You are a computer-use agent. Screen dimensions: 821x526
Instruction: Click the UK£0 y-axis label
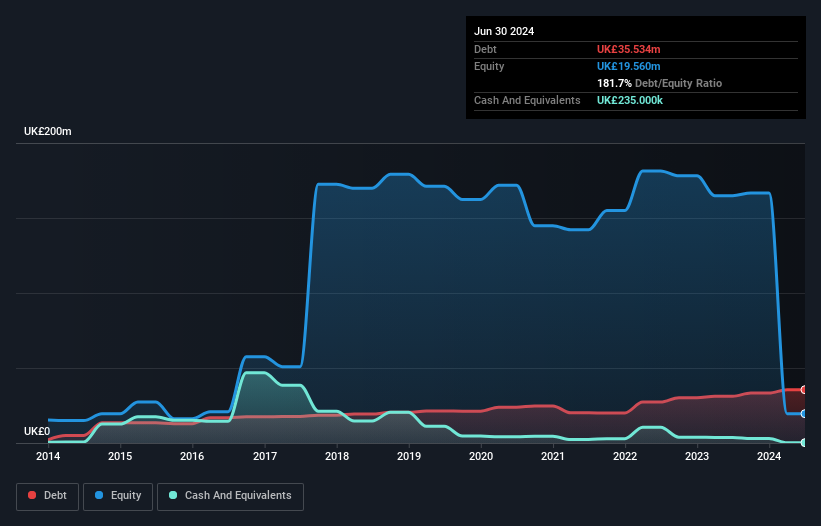click(x=37, y=431)
